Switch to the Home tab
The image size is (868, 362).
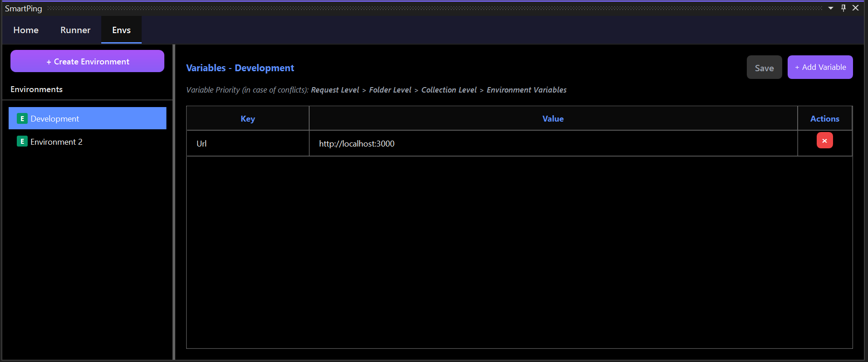click(26, 30)
